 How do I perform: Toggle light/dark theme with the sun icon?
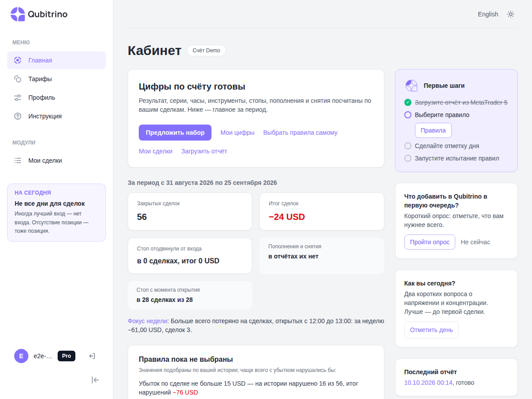coord(511,14)
